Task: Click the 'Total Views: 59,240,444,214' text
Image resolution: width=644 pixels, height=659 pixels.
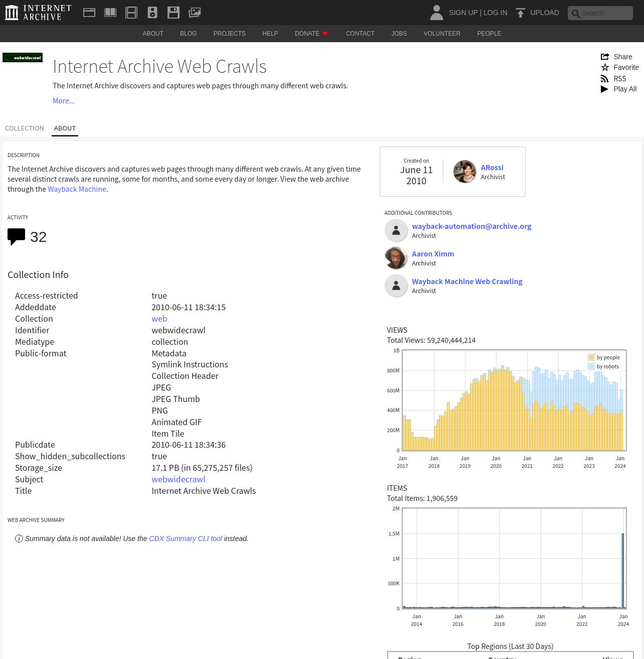Action: pos(431,340)
